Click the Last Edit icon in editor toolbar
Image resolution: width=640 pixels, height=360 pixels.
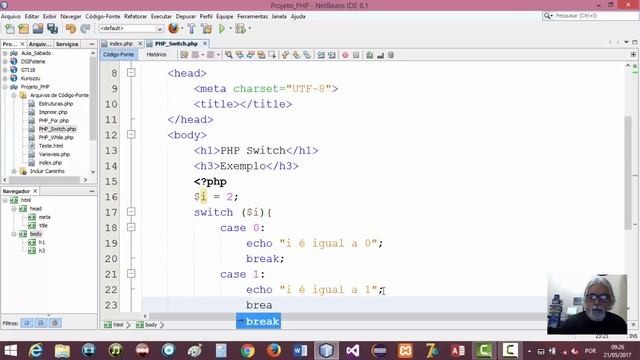[x=184, y=55]
